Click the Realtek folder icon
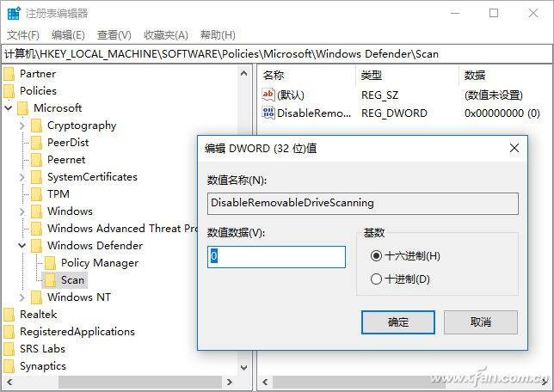 pos(9,315)
